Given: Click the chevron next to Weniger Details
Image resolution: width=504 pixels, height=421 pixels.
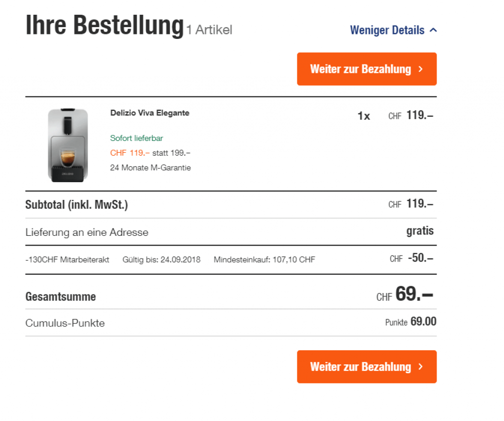Looking at the screenshot, I should pos(433,30).
